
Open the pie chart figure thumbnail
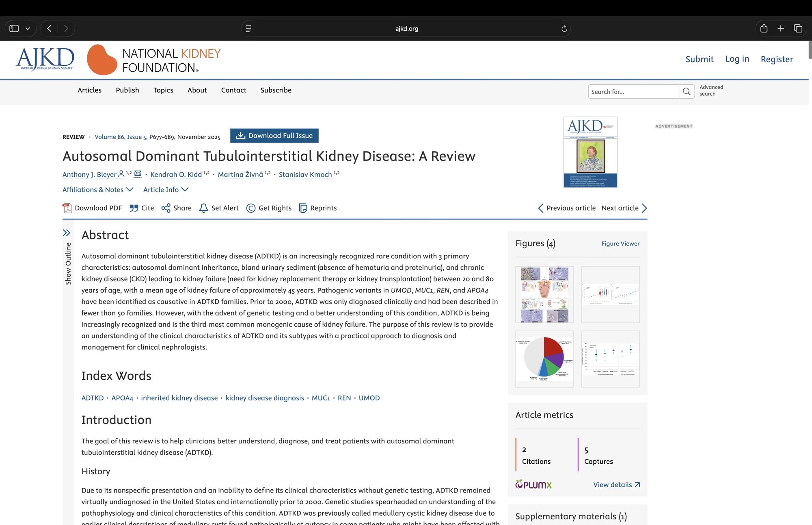pyautogui.click(x=544, y=359)
